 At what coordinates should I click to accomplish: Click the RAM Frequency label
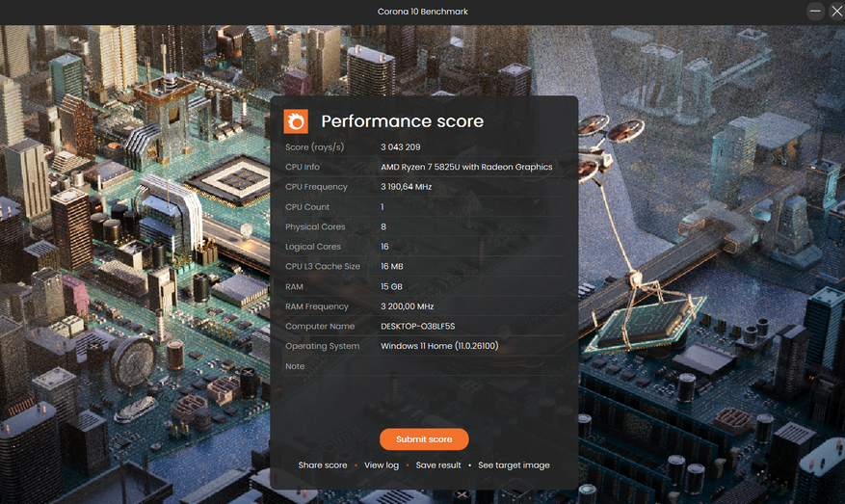[x=316, y=306]
